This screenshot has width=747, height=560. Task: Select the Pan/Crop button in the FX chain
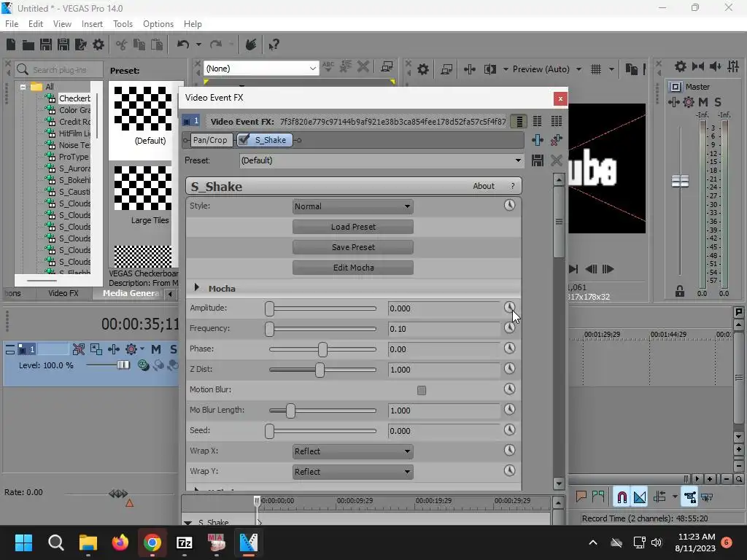click(210, 140)
